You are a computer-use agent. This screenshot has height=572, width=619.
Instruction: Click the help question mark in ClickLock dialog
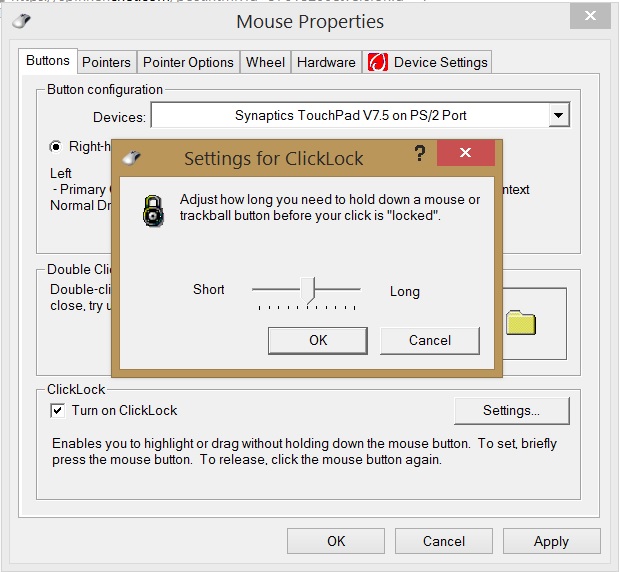(420, 153)
